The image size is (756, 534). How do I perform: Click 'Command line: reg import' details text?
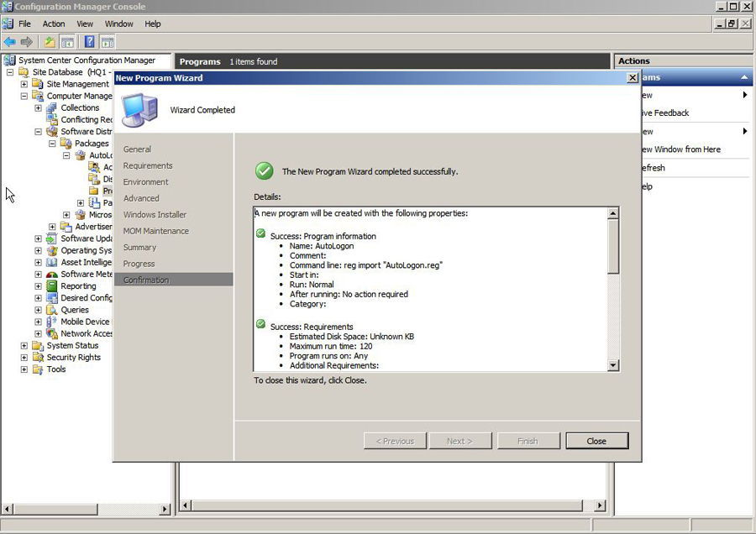click(366, 265)
